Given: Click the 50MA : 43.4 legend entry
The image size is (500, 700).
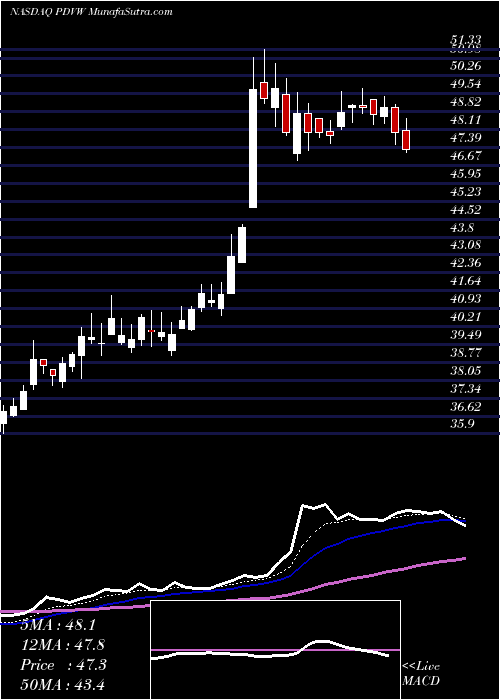Looking at the screenshot, I should [62, 685].
